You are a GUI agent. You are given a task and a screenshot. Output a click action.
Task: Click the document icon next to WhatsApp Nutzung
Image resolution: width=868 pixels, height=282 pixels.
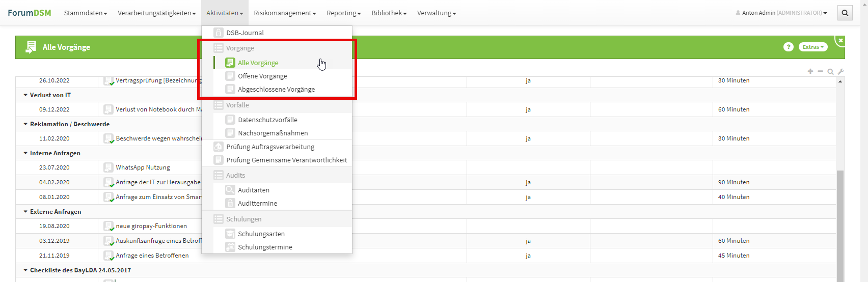[x=108, y=167]
